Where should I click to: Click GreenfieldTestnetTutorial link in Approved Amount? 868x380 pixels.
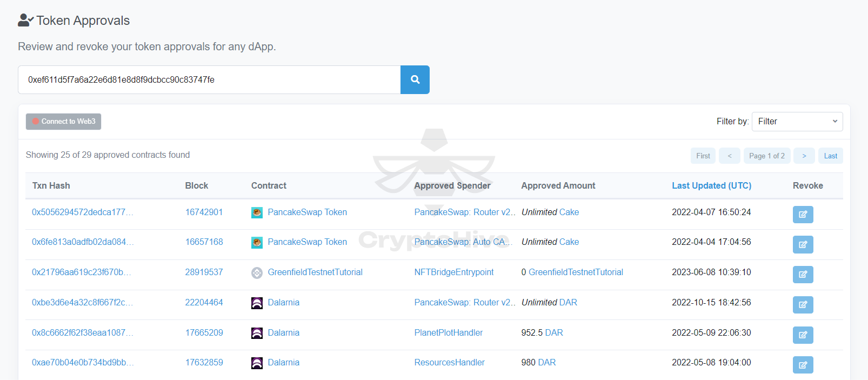click(x=576, y=272)
